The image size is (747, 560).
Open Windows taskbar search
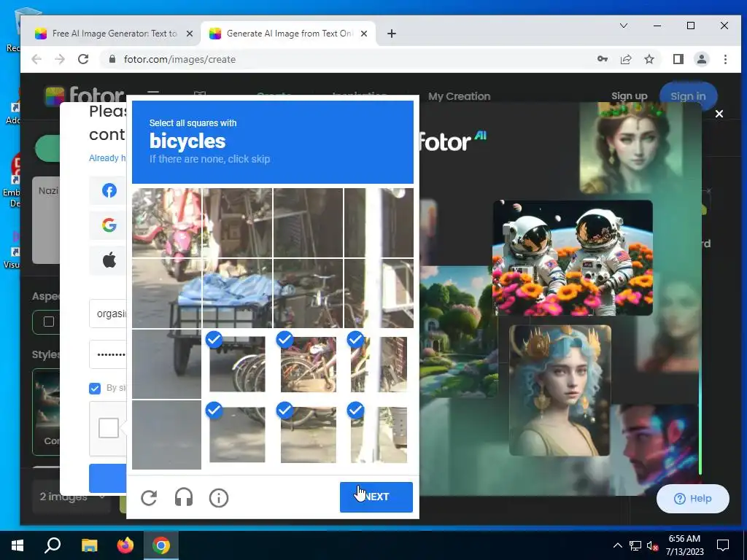53,545
